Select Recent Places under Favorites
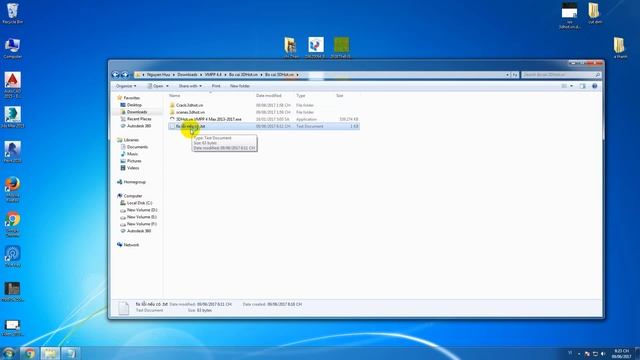 [139, 119]
